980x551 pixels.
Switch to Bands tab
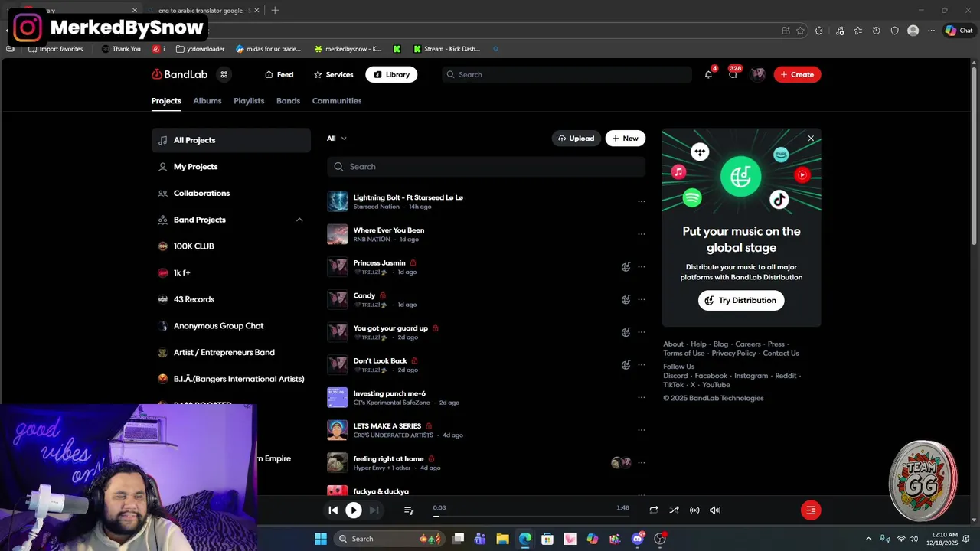(x=288, y=101)
